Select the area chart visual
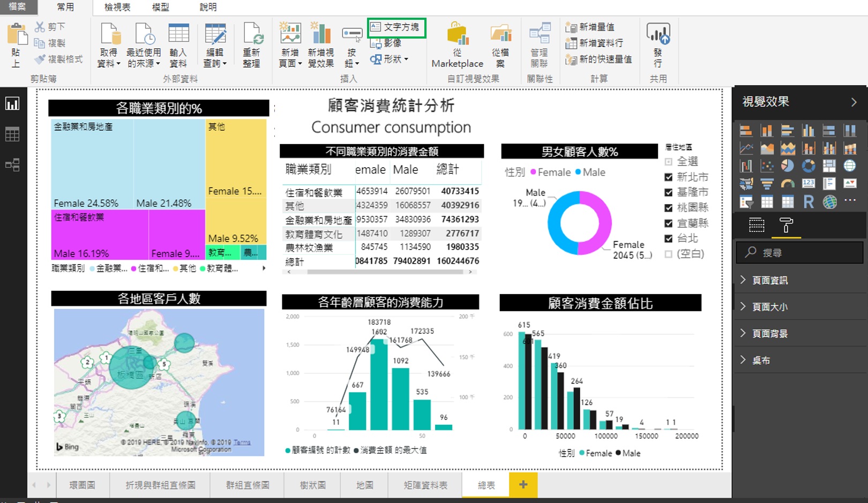 tap(767, 148)
